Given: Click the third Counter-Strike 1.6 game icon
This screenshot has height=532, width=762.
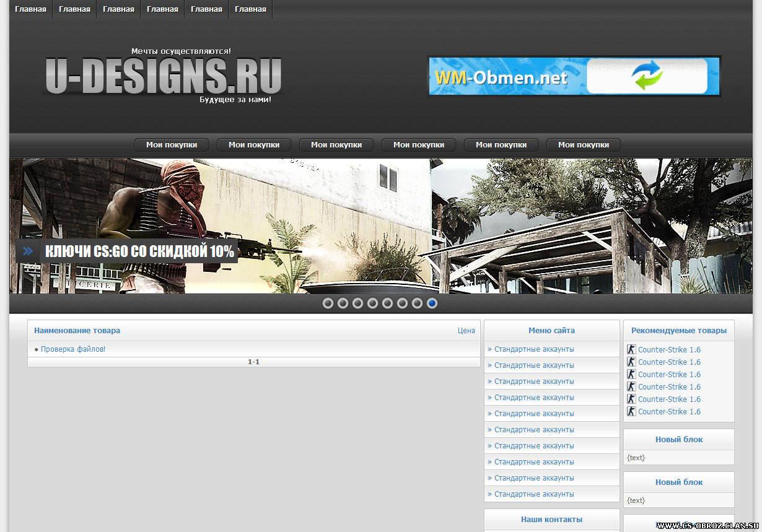Looking at the screenshot, I should [631, 374].
